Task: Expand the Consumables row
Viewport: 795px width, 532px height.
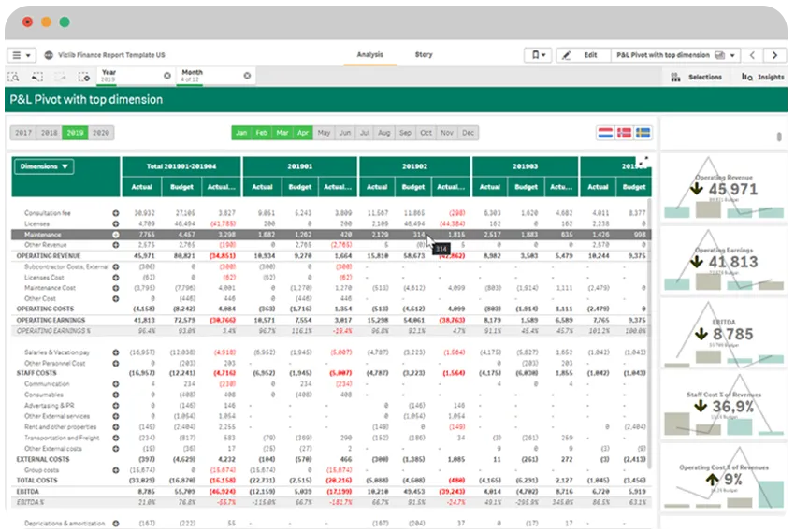Action: [116, 395]
